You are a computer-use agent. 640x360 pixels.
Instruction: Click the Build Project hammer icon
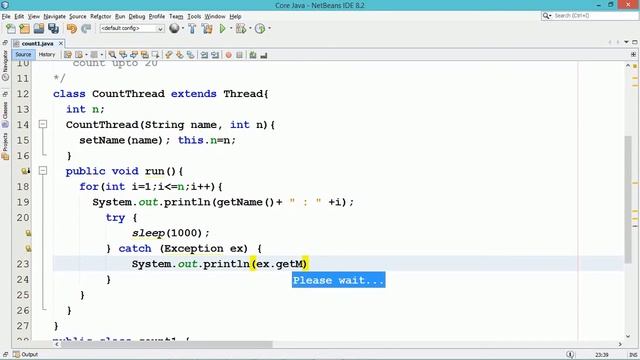[192, 29]
